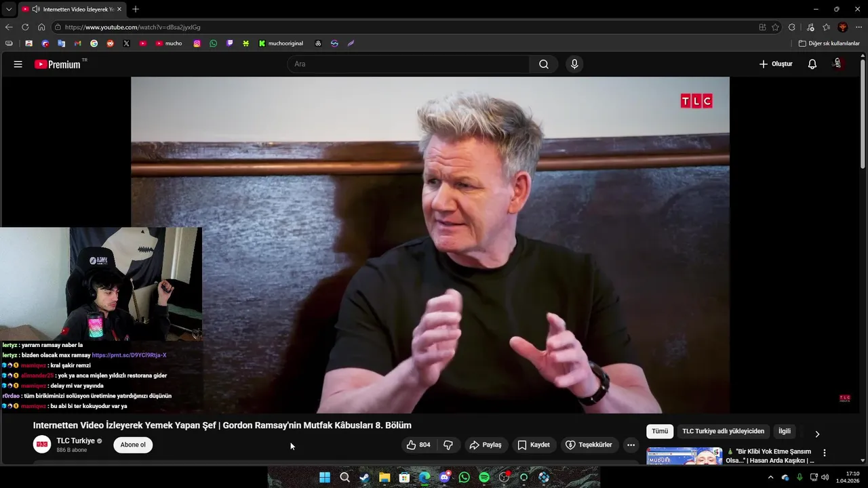Open the browser profile picture
Screen dimensions: 868x488
click(x=843, y=27)
